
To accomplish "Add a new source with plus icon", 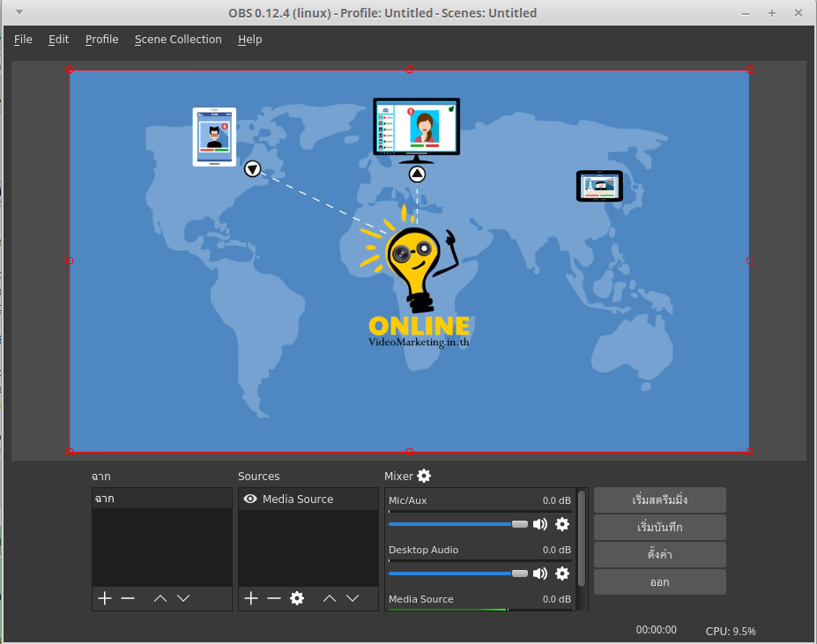I will 251,598.
